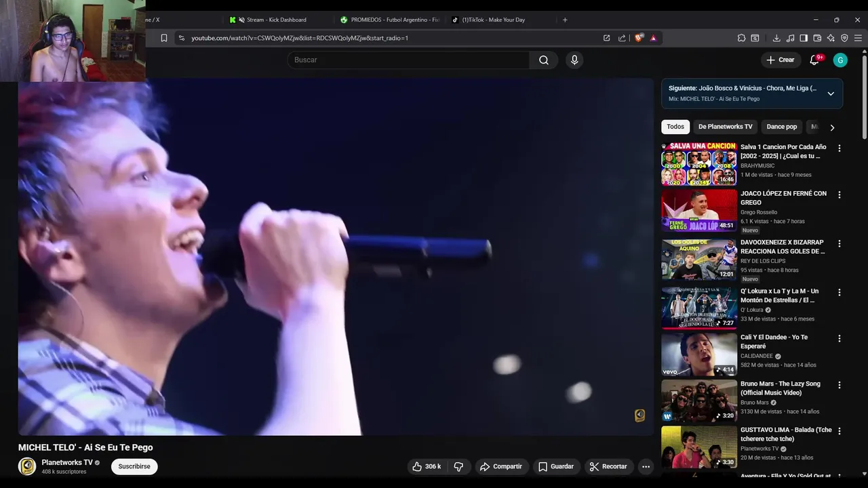868x488 pixels.
Task: Open in app icon in address bar
Action: pos(607,38)
